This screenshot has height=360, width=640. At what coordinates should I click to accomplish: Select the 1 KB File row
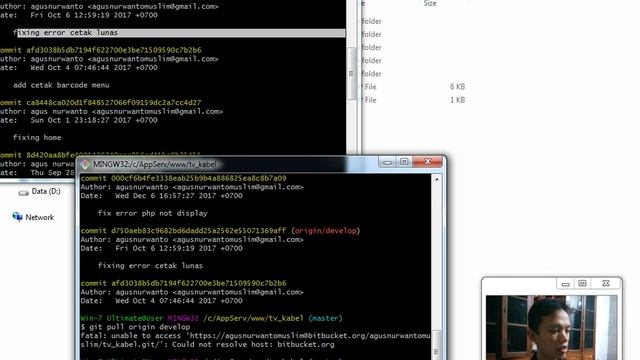click(414, 100)
